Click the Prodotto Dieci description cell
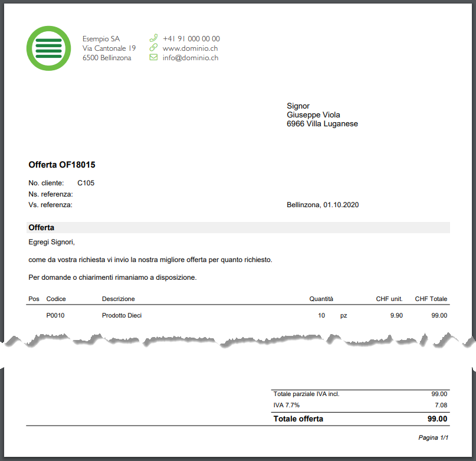Image resolution: width=476 pixels, height=461 pixels. pyautogui.click(x=122, y=315)
